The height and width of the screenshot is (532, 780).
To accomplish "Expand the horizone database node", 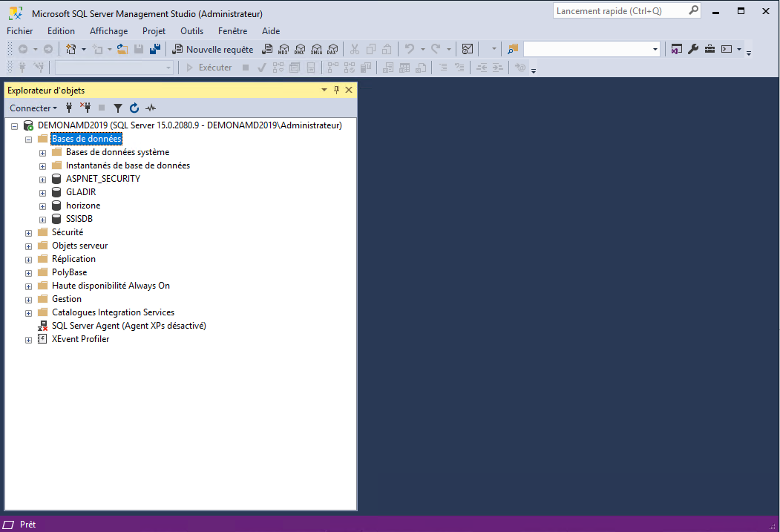I will point(43,206).
